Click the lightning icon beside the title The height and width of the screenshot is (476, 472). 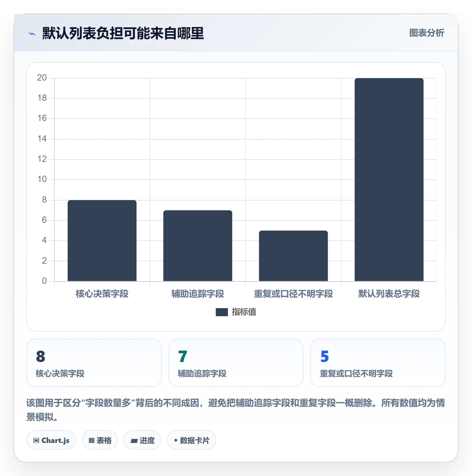click(x=32, y=34)
